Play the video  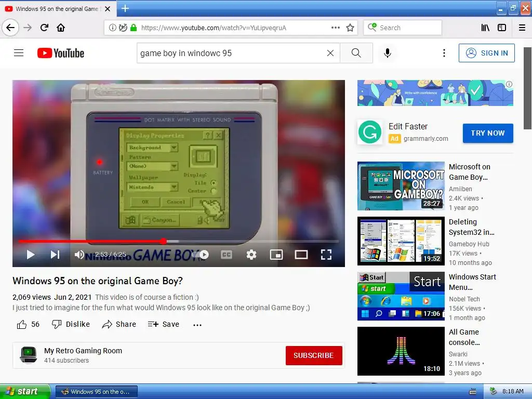click(31, 255)
